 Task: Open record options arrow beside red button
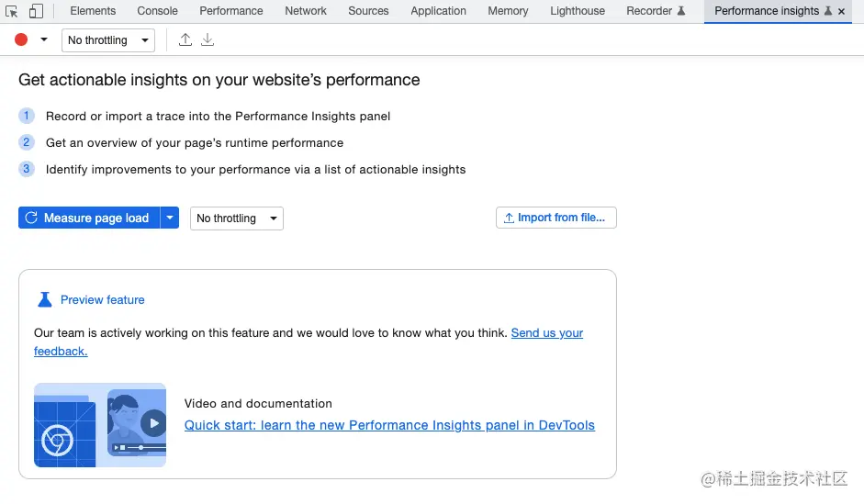click(x=44, y=39)
